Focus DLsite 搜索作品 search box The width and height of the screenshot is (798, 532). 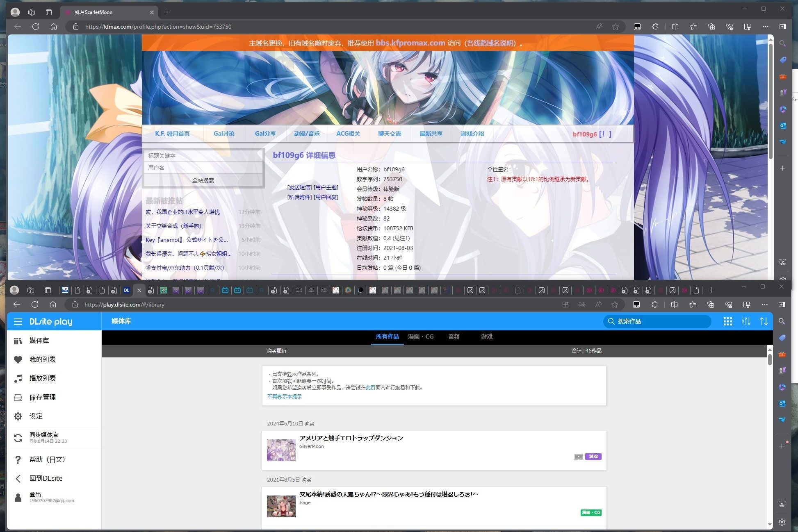[657, 321]
